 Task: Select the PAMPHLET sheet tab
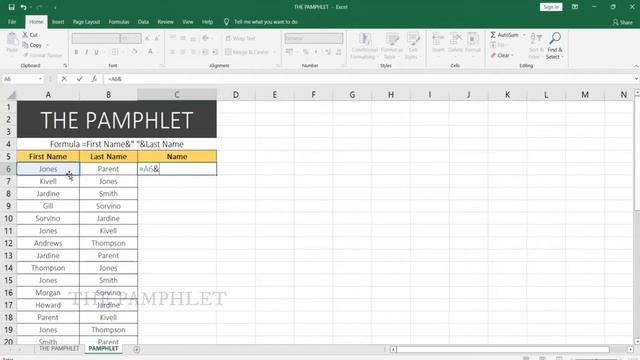click(103, 349)
